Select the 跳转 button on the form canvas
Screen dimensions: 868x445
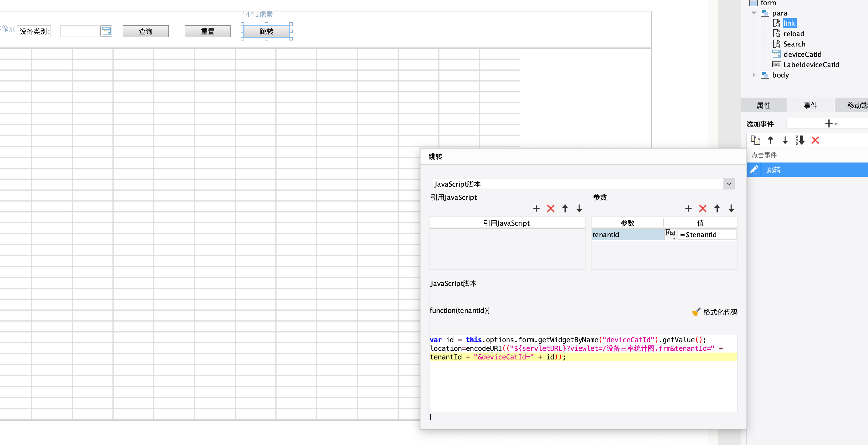point(266,31)
